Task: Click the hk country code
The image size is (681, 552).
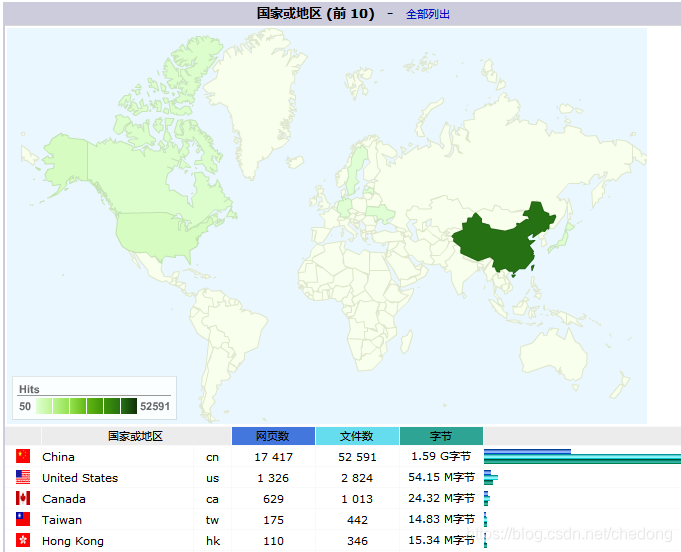Action: tap(213, 541)
